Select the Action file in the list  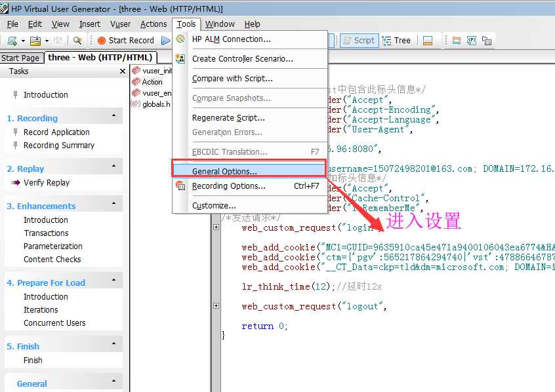click(147, 82)
